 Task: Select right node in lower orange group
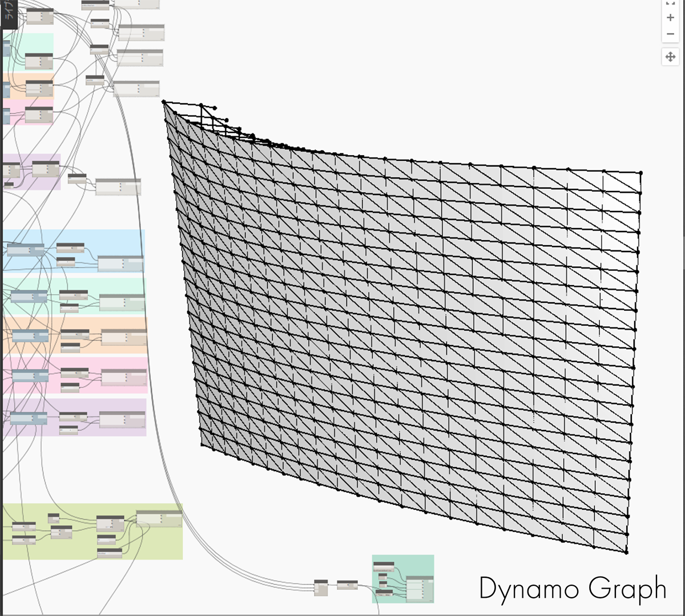click(x=124, y=337)
